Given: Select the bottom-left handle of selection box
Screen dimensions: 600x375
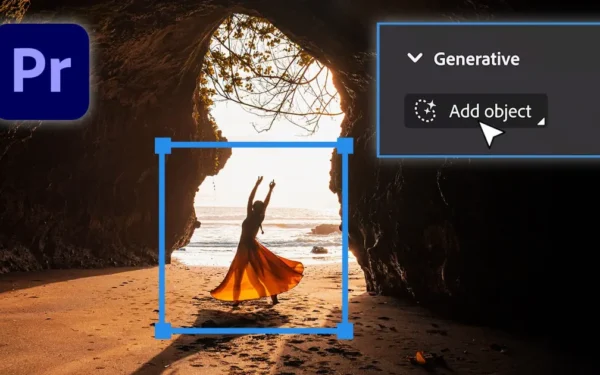Looking at the screenshot, I should [163, 331].
